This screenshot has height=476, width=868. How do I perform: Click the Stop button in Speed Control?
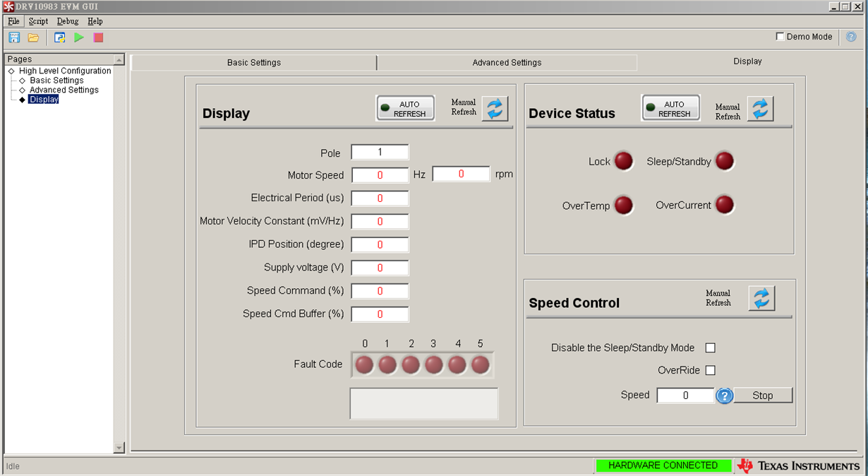coord(763,395)
